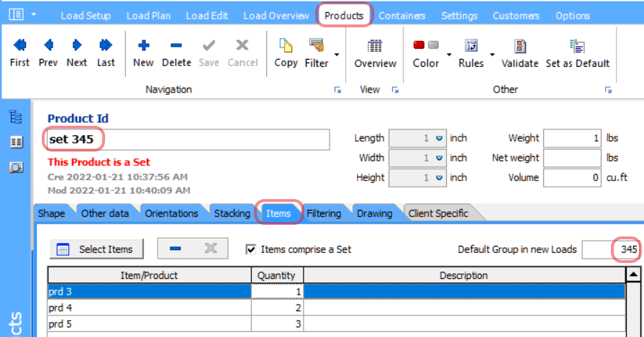Open the Rules tool

[471, 52]
